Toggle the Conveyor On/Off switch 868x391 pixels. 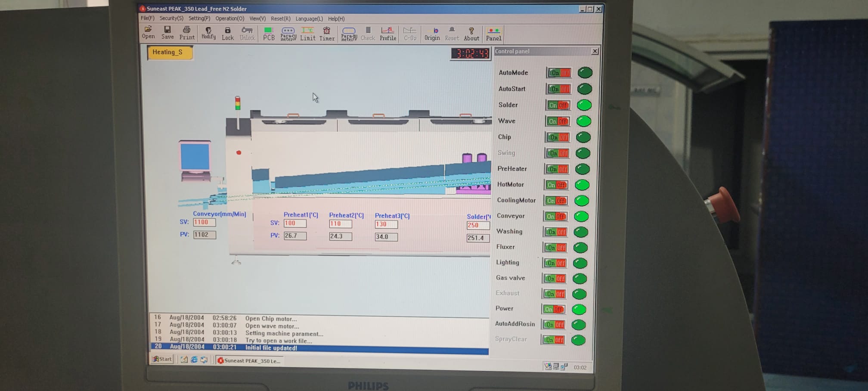coord(556,216)
